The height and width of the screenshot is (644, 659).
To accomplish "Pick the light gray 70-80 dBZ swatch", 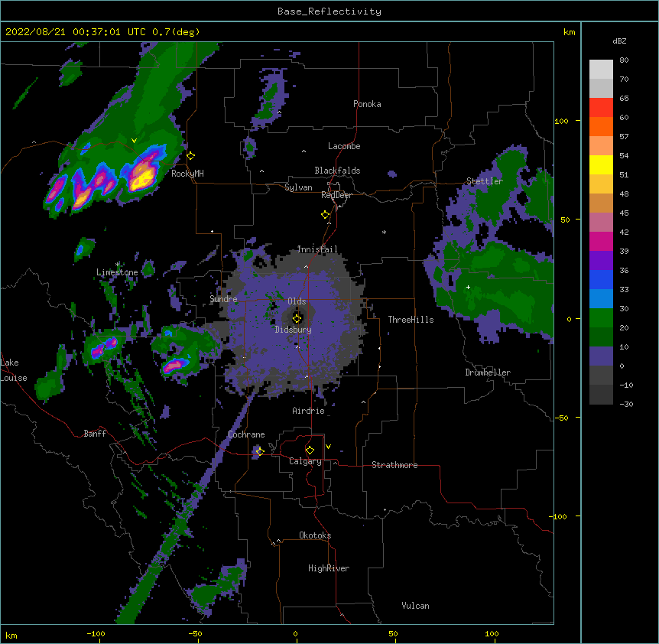I will (601, 70).
